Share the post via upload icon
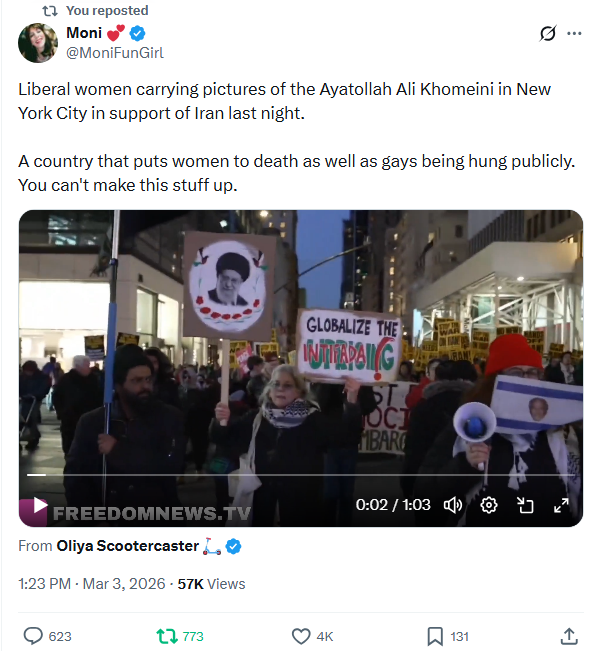597x651 pixels. 569,636
